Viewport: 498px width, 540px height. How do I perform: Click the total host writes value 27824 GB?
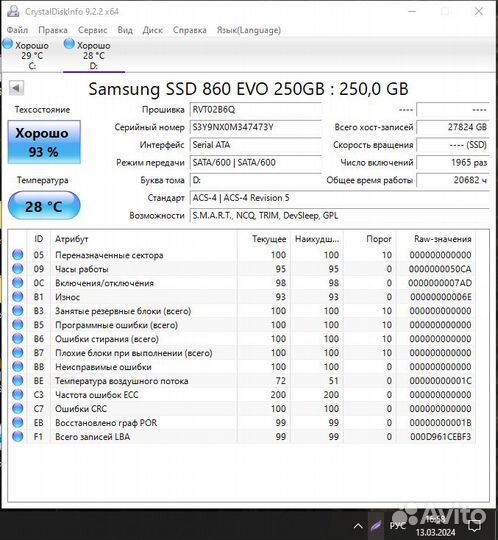pyautogui.click(x=453, y=127)
